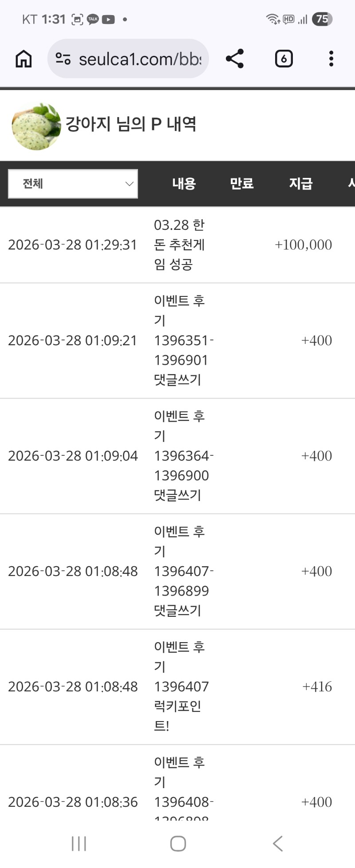Tap the 강아지 profile avatar image
The width and height of the screenshot is (355, 868).
36,126
